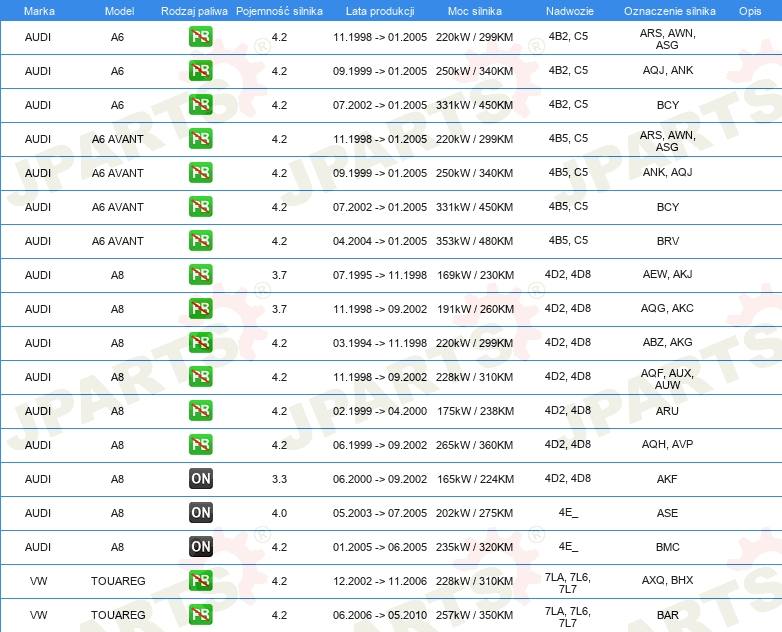Click the Opis column header
Image resolution: width=782 pixels, height=632 pixels.
tap(750, 11)
